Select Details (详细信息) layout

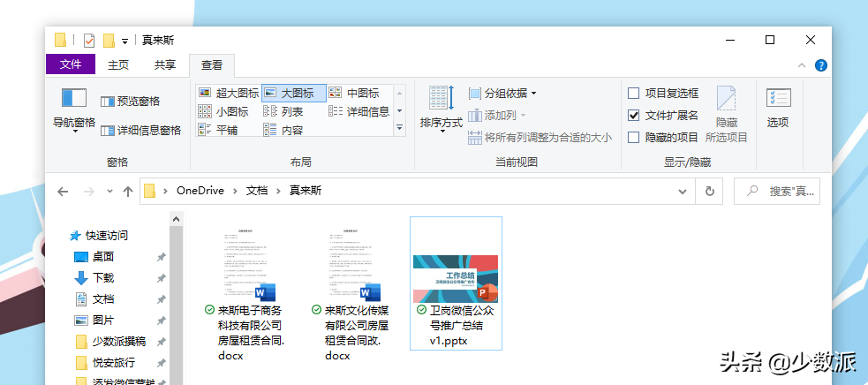tap(359, 111)
